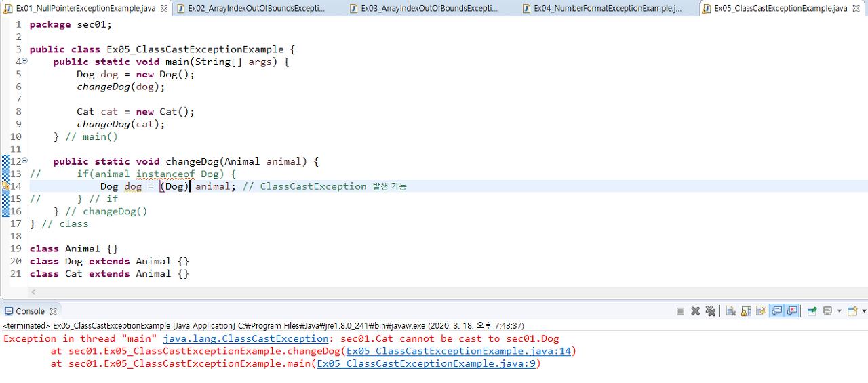The height and width of the screenshot is (383, 868).
Task: Collapse the changeDog method fold at line 12
Action: [24, 161]
